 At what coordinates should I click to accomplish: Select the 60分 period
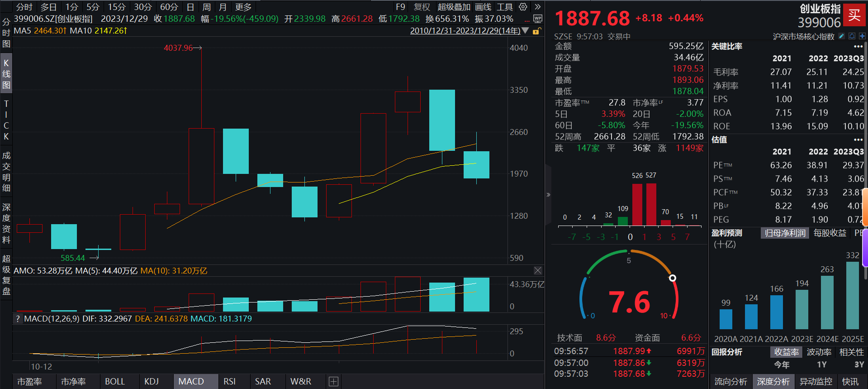click(x=169, y=7)
